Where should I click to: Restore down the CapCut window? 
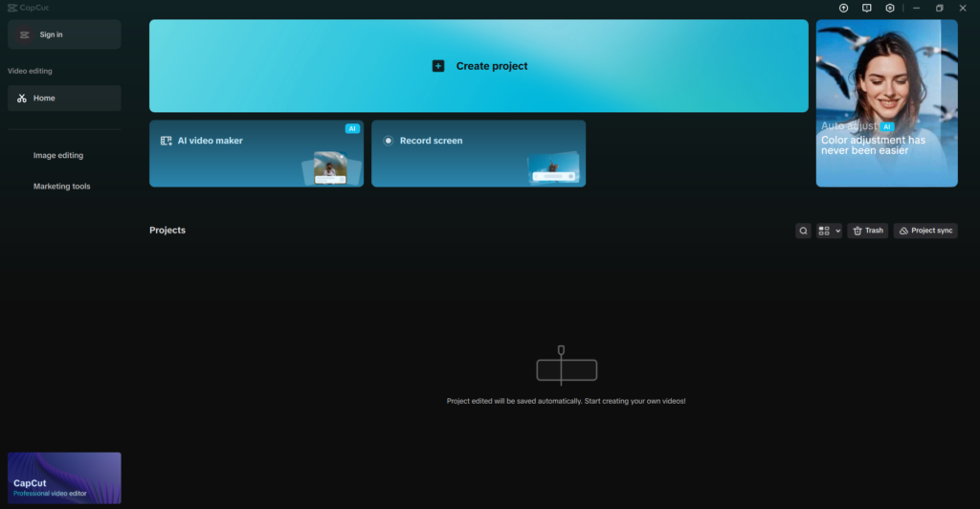point(939,8)
